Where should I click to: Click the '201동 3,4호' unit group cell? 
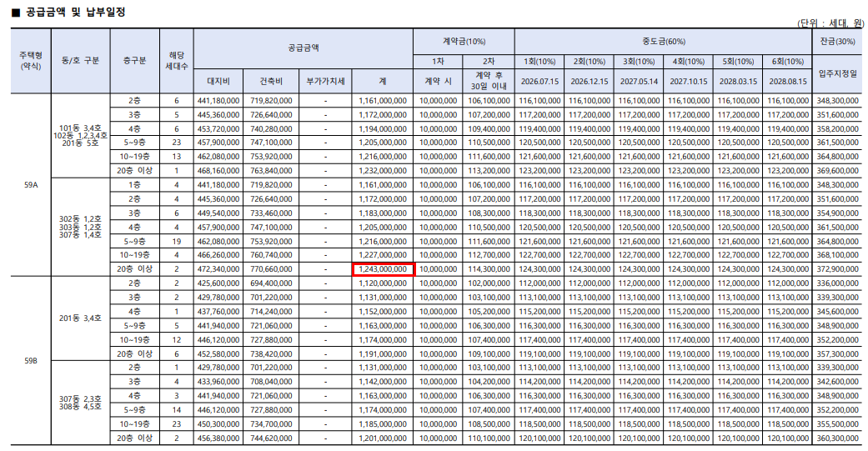[x=80, y=318]
